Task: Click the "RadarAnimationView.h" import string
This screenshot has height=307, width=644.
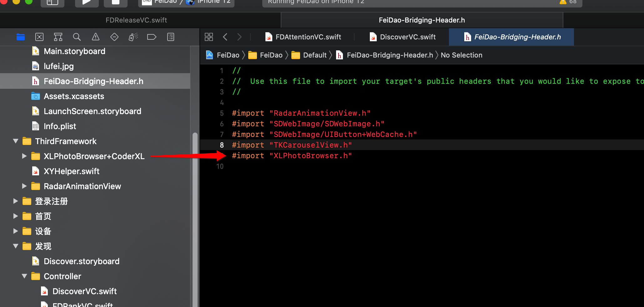Action: pos(320,113)
